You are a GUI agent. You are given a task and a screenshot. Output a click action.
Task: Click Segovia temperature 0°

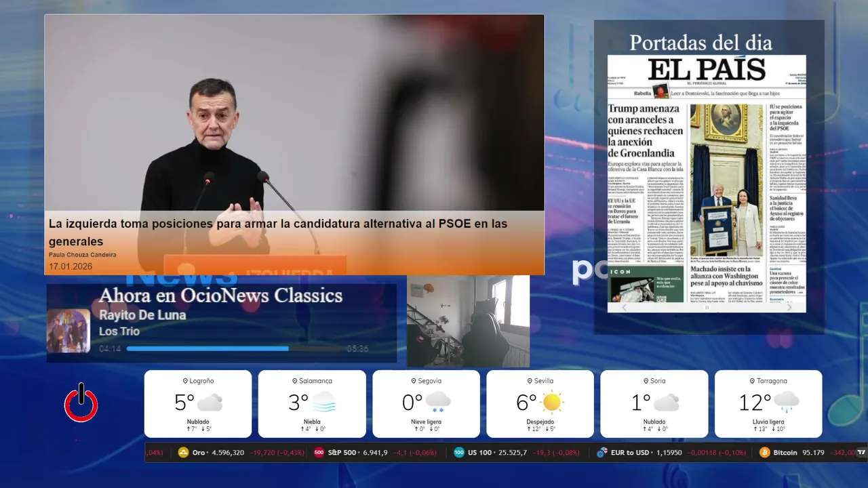(413, 403)
